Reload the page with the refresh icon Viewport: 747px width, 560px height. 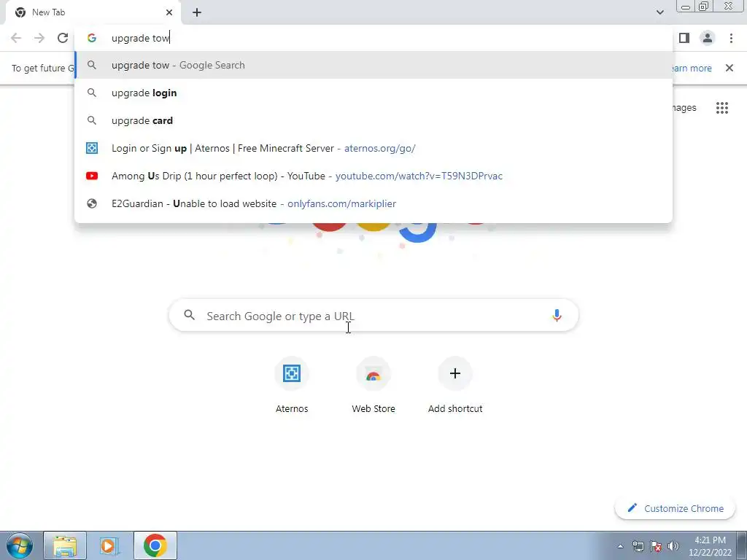click(63, 38)
